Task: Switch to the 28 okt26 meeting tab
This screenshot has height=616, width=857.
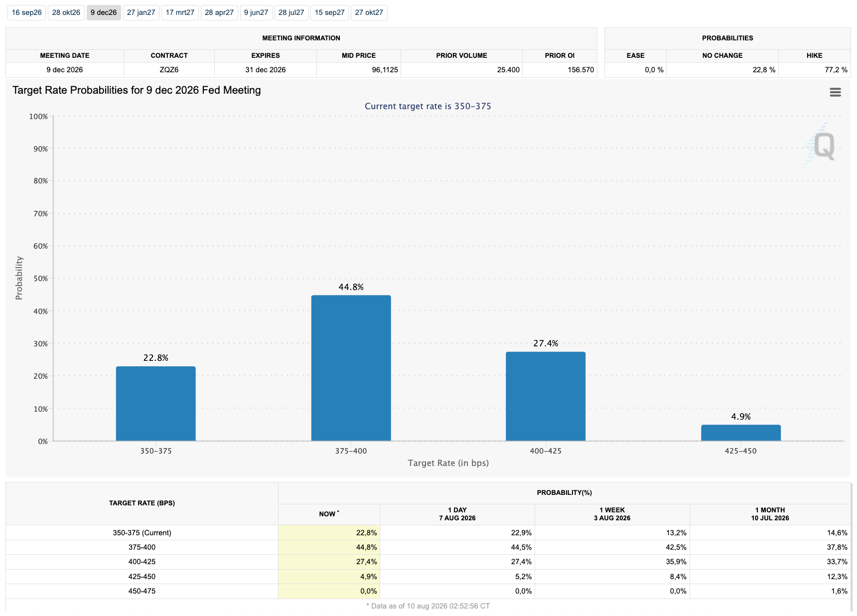Action: pos(66,12)
